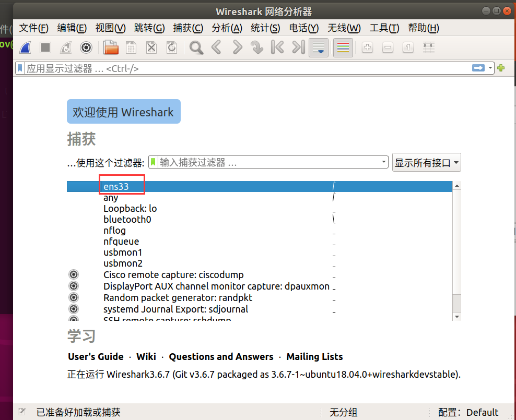Open the 文件(F) menu

tap(33, 28)
